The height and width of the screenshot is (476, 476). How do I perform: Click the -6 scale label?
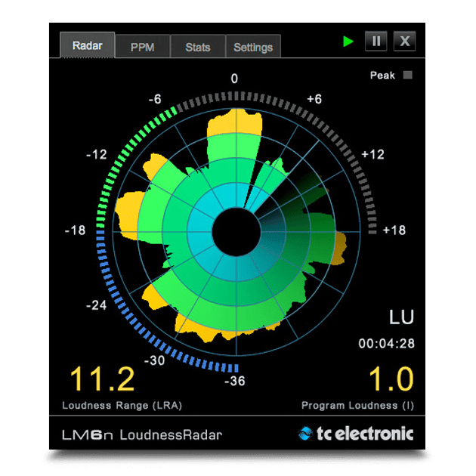click(x=155, y=99)
